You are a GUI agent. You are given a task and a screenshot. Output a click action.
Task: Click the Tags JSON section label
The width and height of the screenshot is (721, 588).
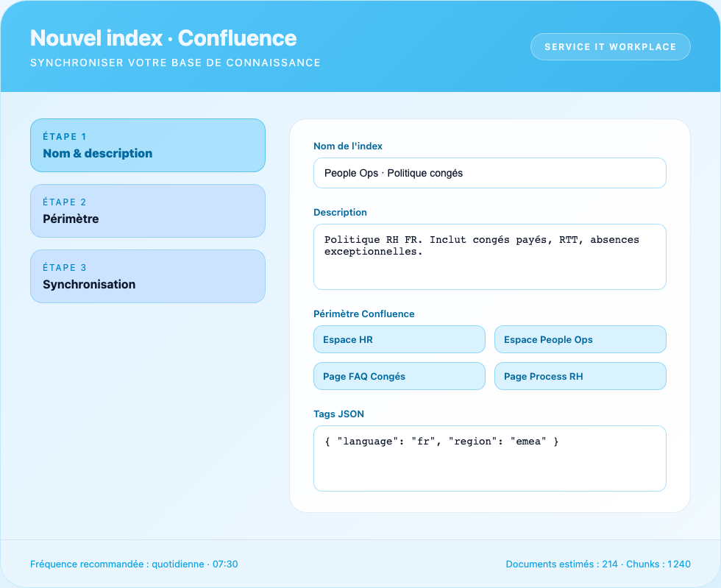[x=338, y=414]
